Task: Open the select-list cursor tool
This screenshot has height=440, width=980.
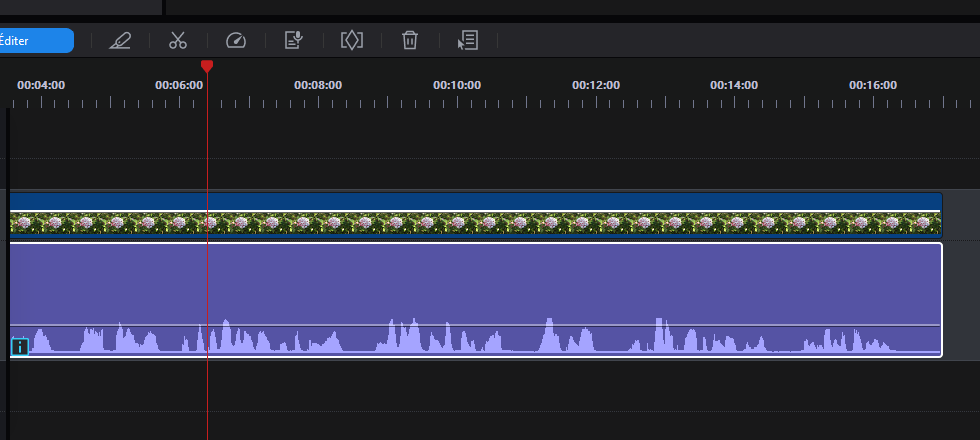Action: point(468,41)
